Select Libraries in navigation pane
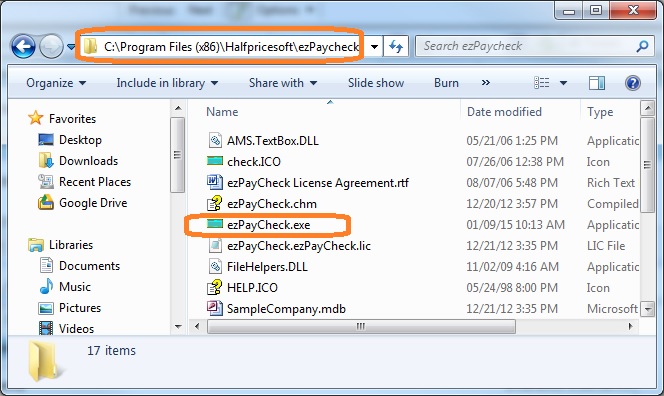 pos(71,245)
